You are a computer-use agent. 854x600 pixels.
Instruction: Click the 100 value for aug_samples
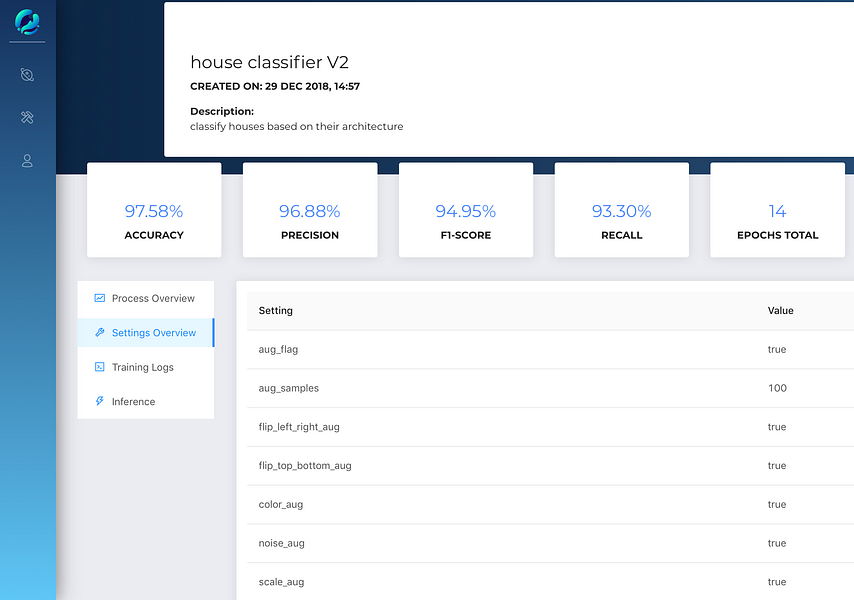click(777, 388)
